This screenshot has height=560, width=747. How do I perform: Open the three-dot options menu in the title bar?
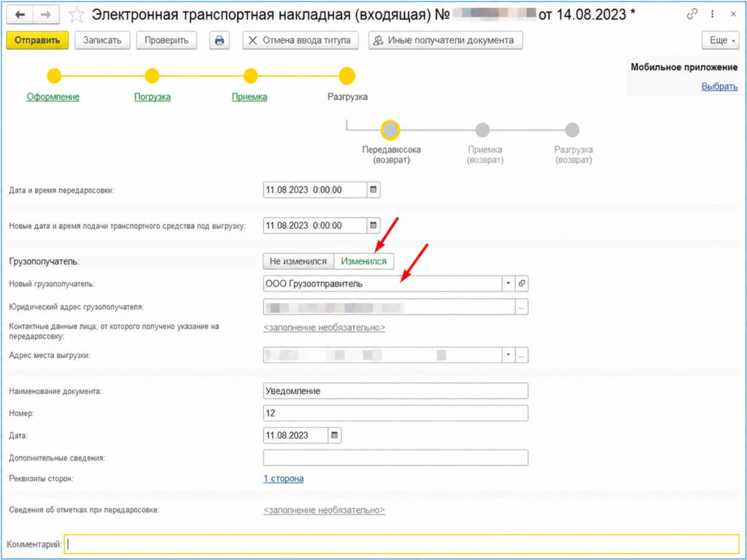pos(713,15)
